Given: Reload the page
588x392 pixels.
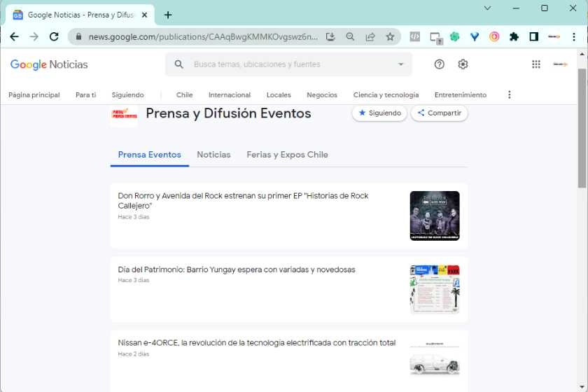Looking at the screenshot, I should coord(54,37).
